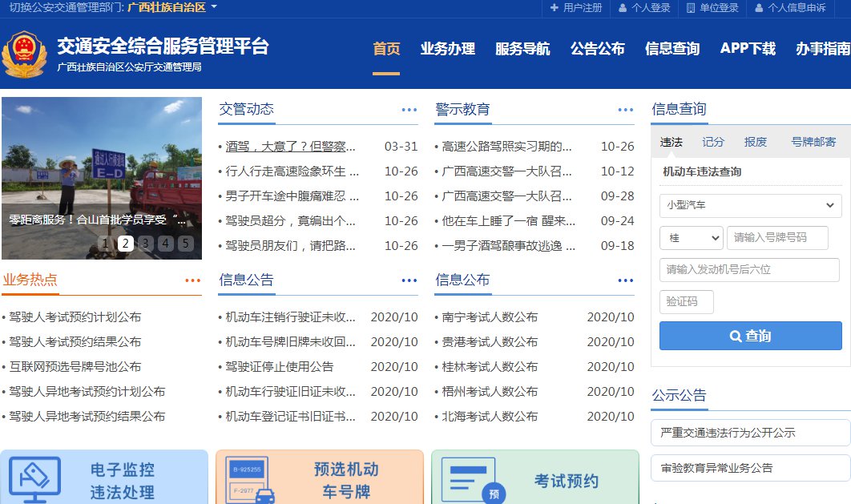Screen dimensions: 851x504
Task: Jump to carousel slide 4
Action: point(165,244)
